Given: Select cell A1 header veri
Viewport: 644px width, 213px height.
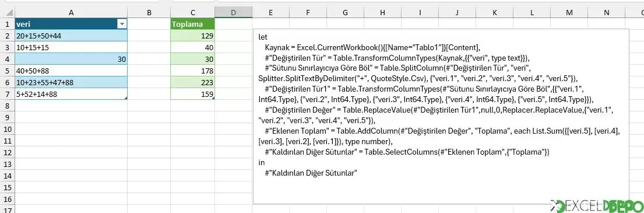Looking at the screenshot, I should [71, 25].
